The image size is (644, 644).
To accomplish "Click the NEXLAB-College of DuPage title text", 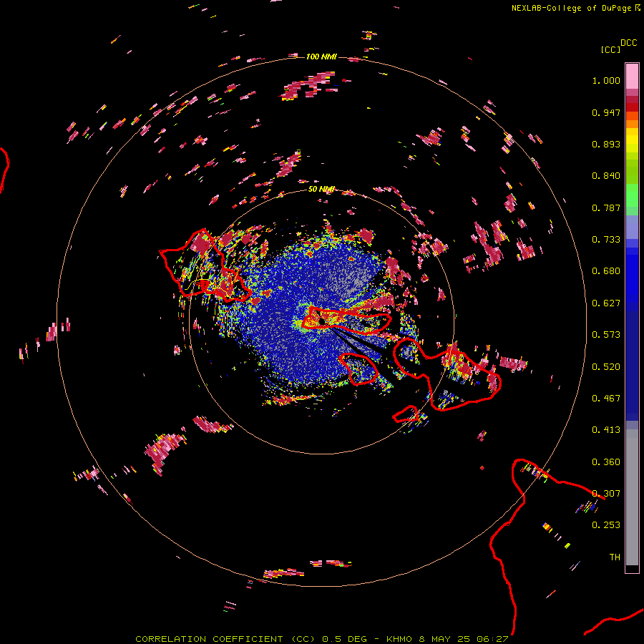I will 571,8.
